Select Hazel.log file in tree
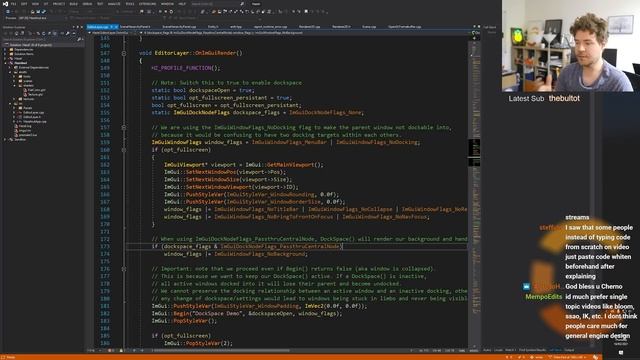This screenshot has width=640, height=360. click(x=25, y=126)
